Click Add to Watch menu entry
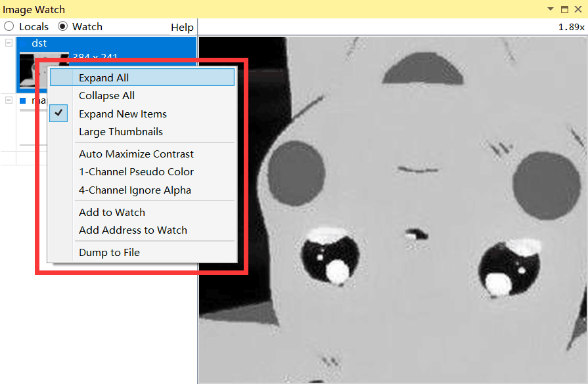 142,212
